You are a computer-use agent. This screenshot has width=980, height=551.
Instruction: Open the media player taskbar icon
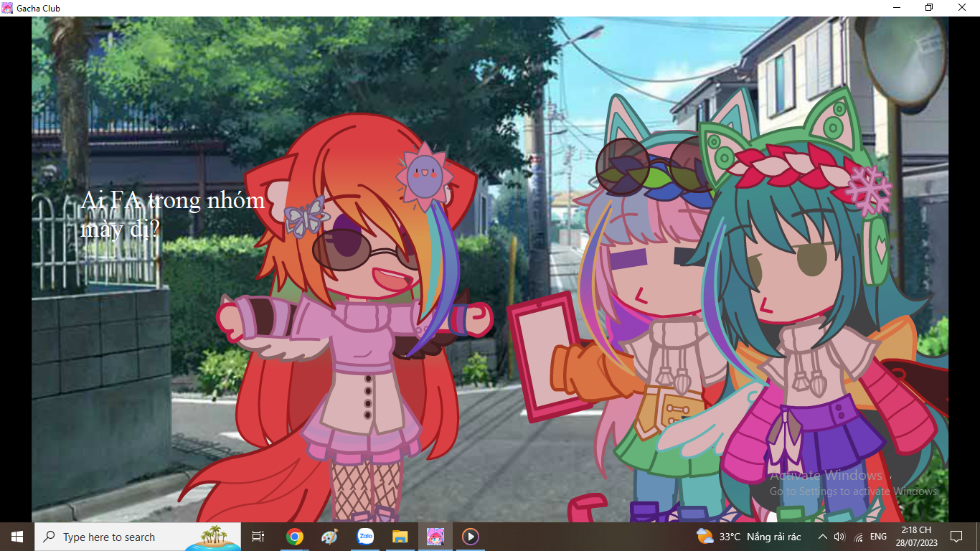click(x=470, y=537)
